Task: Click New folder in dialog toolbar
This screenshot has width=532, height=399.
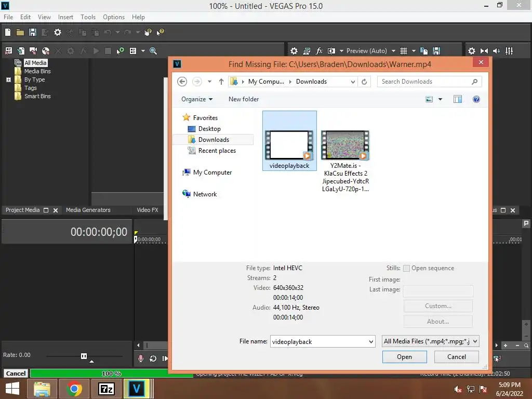Action: pyautogui.click(x=244, y=99)
